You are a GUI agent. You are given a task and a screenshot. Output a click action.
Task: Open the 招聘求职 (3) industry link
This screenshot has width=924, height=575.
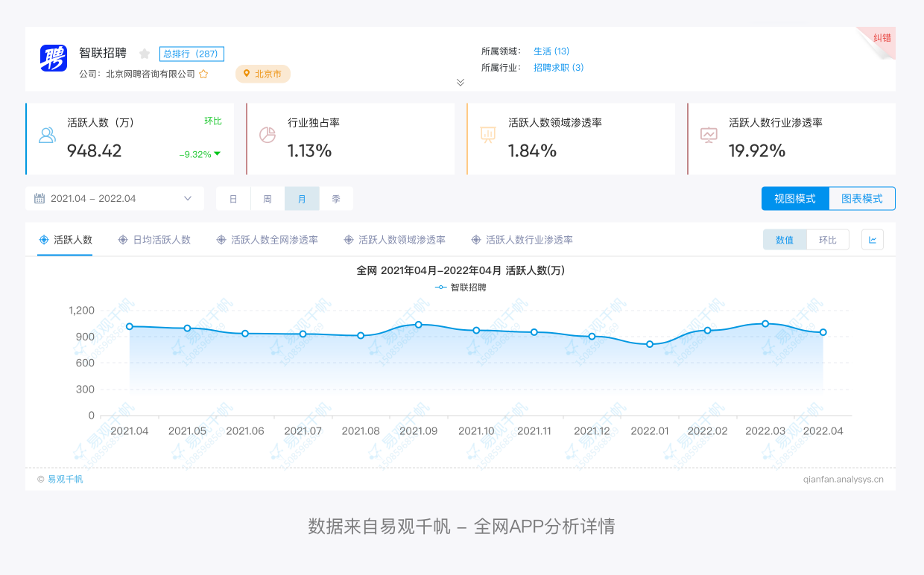(559, 68)
